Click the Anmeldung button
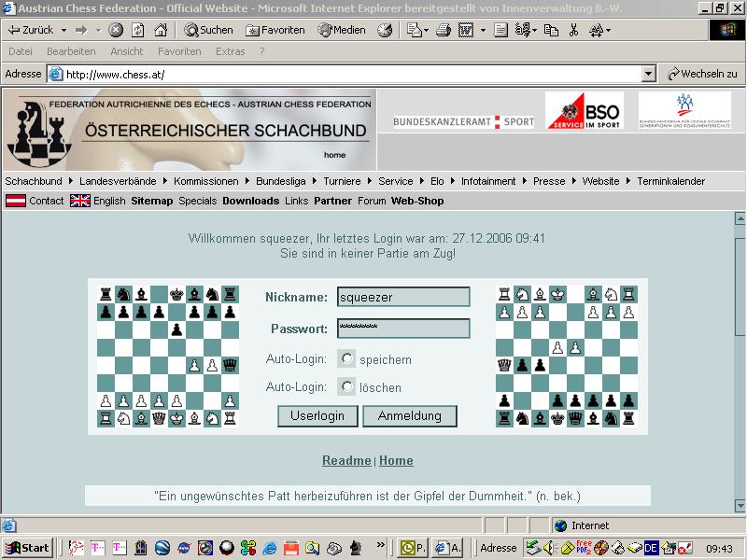 [410, 416]
